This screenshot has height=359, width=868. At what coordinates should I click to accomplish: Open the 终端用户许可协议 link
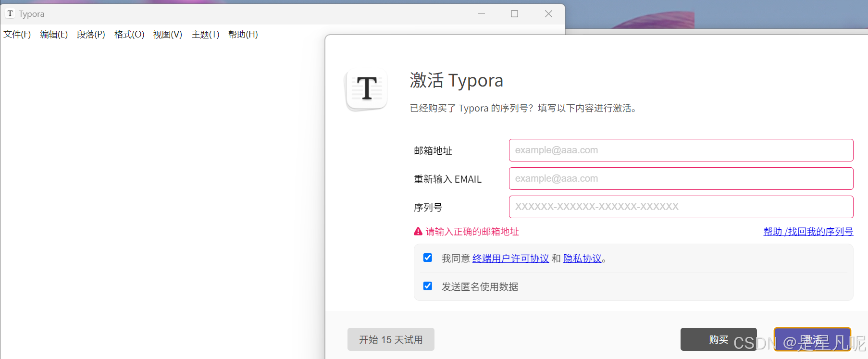[x=510, y=259]
